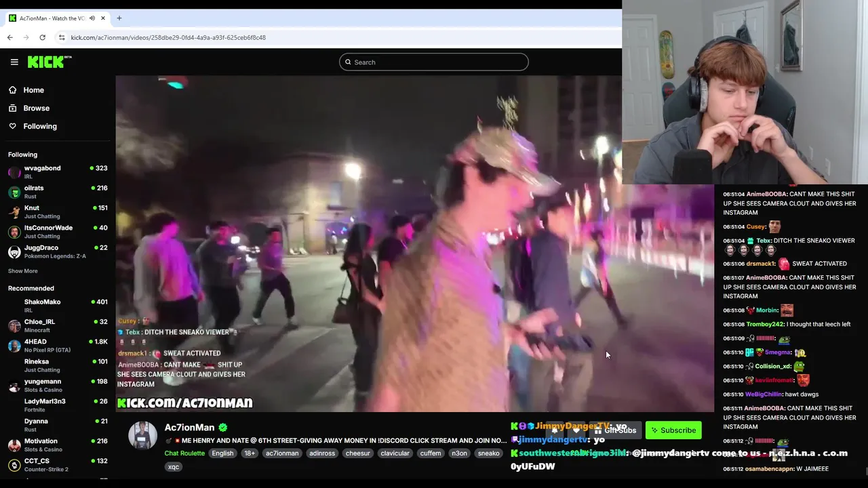Click drsmack1 username in chat
Viewport: 868px width, 488px height.
(760, 264)
